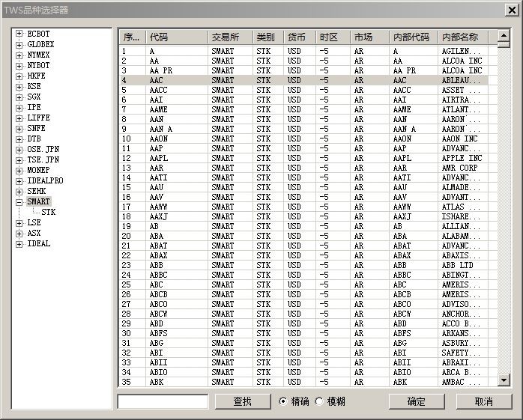Confirm selection with 确定 button
This screenshot has width=523, height=420.
coord(416,401)
